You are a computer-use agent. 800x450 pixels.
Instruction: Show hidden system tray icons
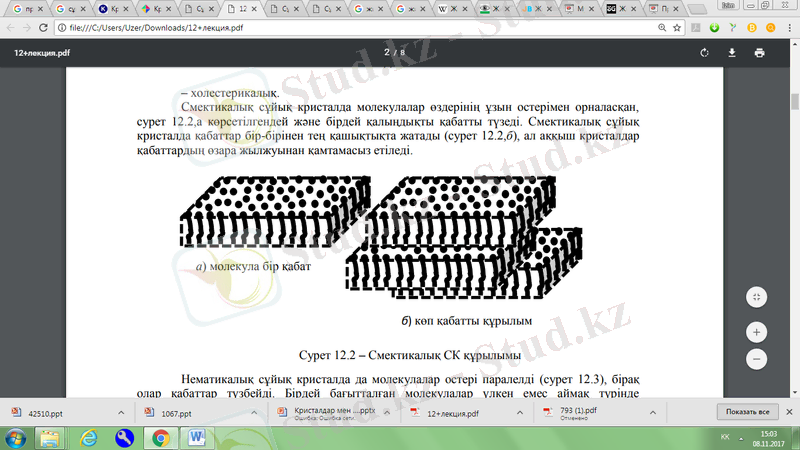coord(741,438)
